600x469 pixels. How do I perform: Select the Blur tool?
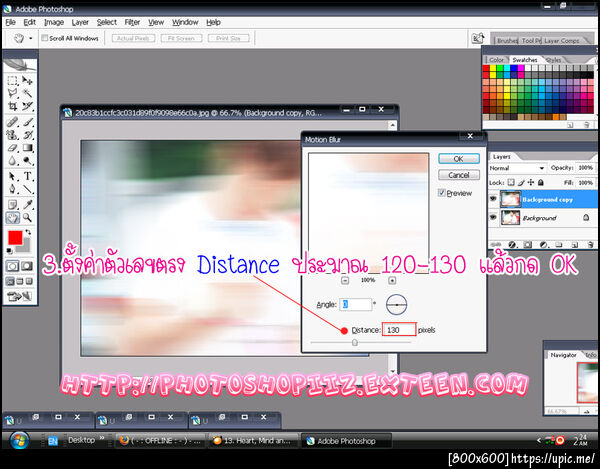tap(12, 161)
